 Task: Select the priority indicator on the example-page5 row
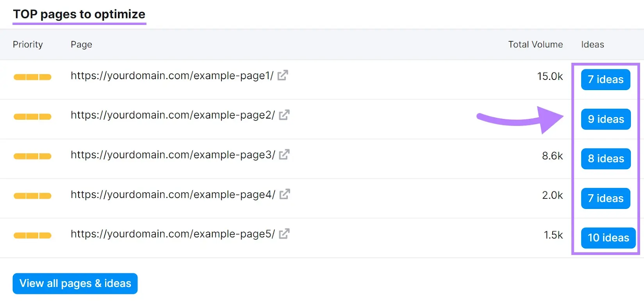click(32, 235)
